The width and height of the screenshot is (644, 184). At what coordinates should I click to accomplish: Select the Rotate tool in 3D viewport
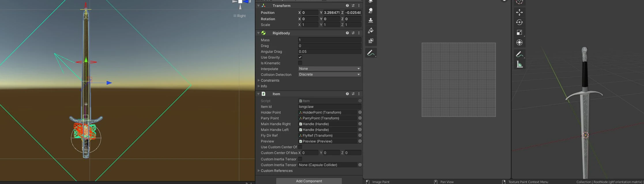pyautogui.click(x=519, y=22)
